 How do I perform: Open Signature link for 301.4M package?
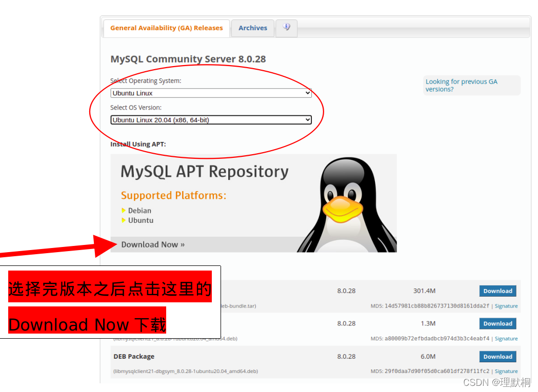(506, 306)
